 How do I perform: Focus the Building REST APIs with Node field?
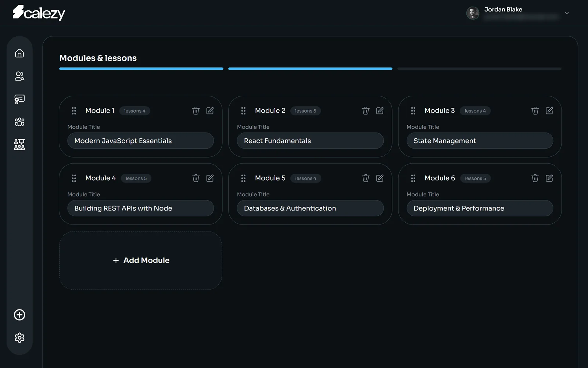click(x=141, y=208)
